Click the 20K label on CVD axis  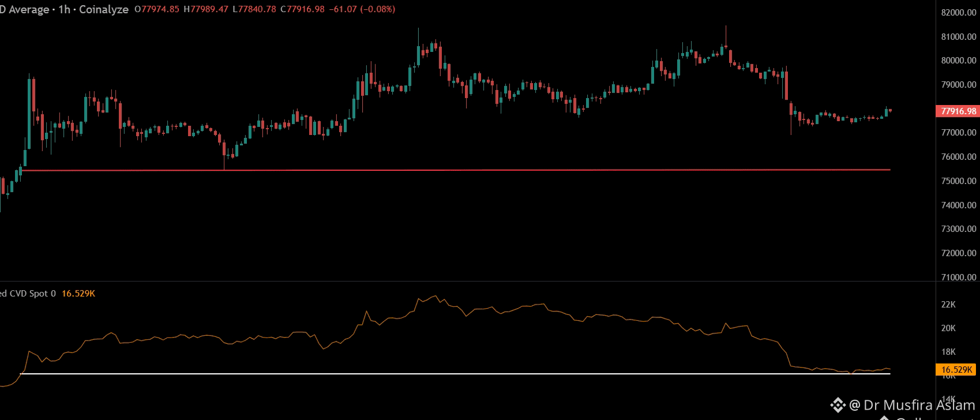click(948, 328)
